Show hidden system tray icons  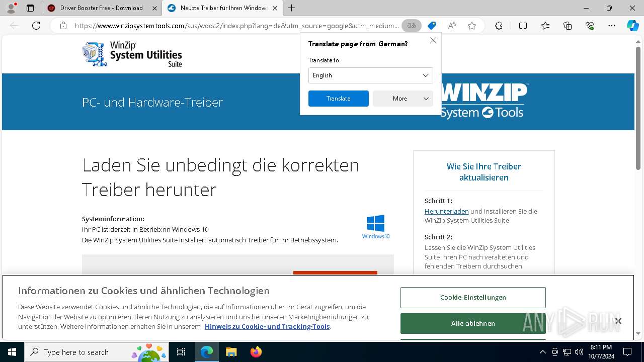click(x=542, y=352)
